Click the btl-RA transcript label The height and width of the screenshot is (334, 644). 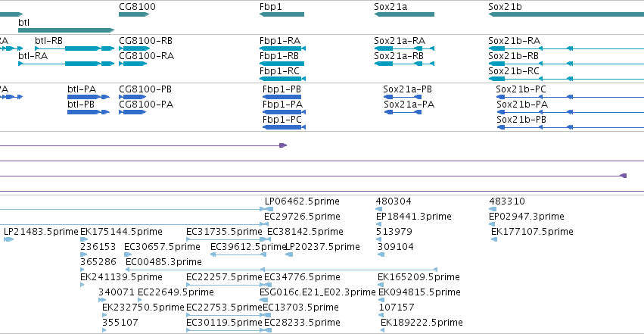coord(33,56)
